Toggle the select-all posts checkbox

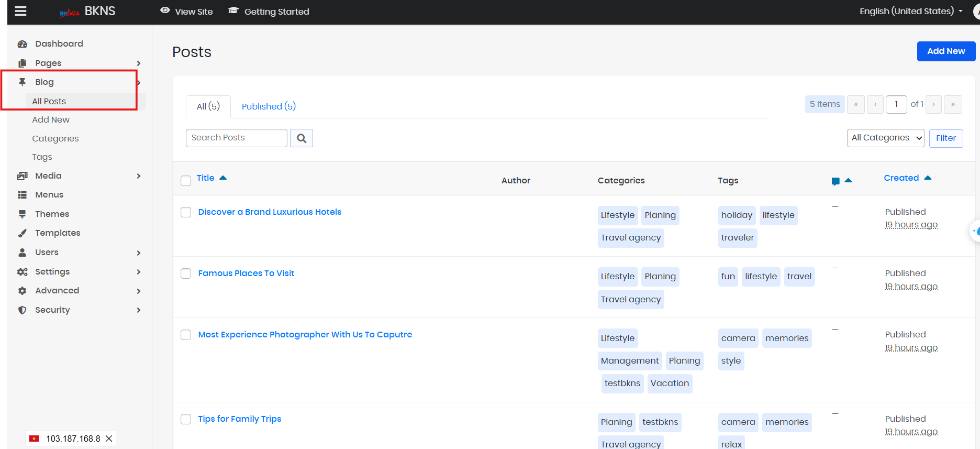[186, 181]
